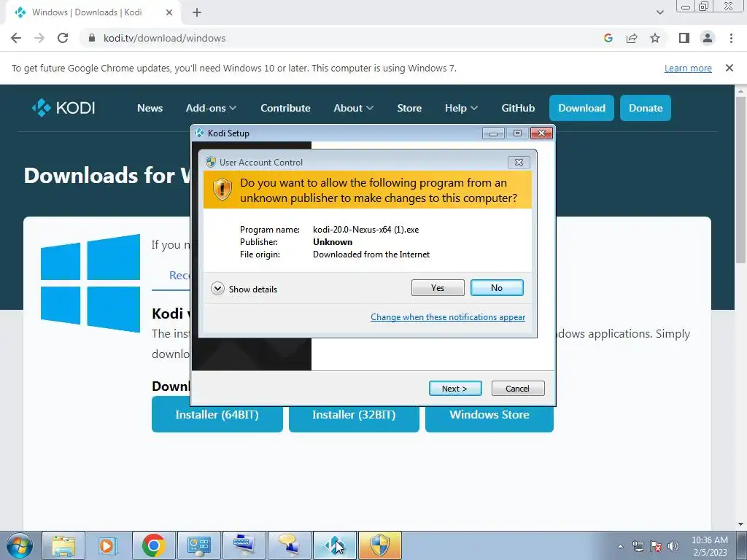The height and width of the screenshot is (560, 747).
Task: Open the chat-bubble network taskbar icon
Action: pyautogui.click(x=290, y=545)
